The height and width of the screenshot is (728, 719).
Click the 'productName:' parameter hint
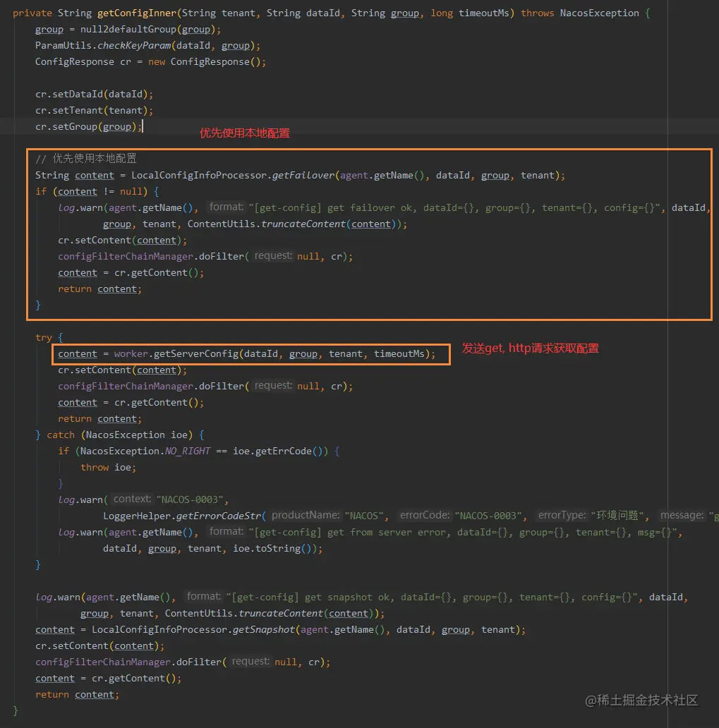[306, 516]
